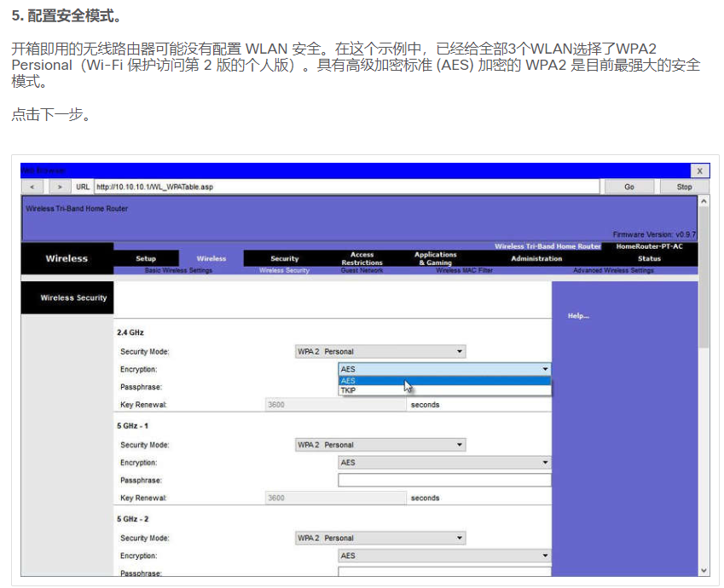Open the Status tab
724x588 pixels.
649,258
